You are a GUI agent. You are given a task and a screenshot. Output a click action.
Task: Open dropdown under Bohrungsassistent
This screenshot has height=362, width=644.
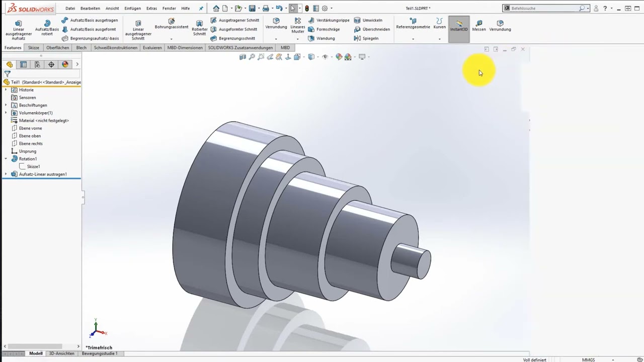tap(172, 39)
